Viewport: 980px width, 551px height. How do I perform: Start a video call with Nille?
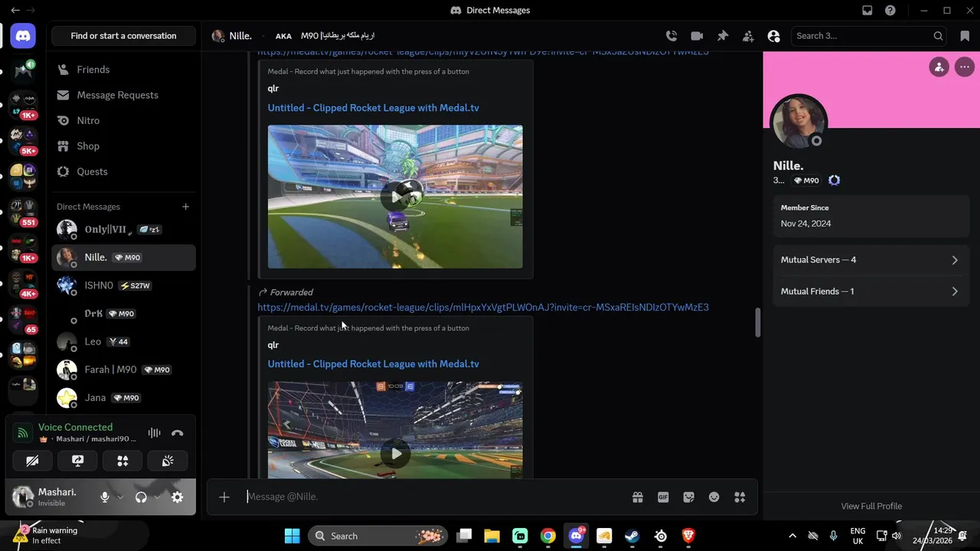coord(697,36)
